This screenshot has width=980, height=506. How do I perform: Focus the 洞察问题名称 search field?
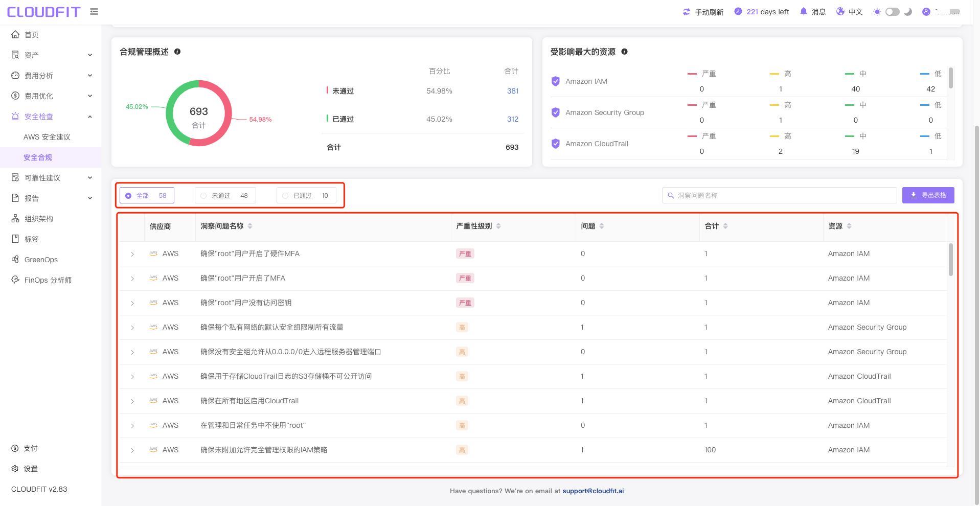[780, 195]
